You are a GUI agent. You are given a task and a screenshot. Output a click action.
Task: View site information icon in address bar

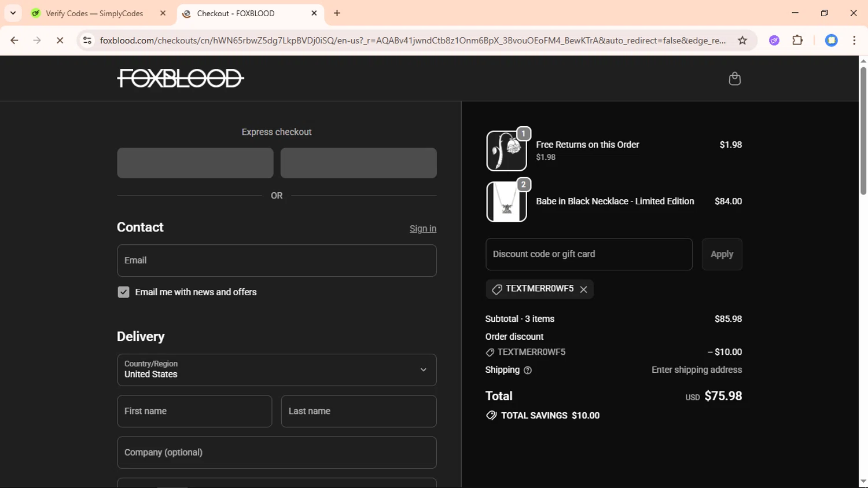click(87, 41)
